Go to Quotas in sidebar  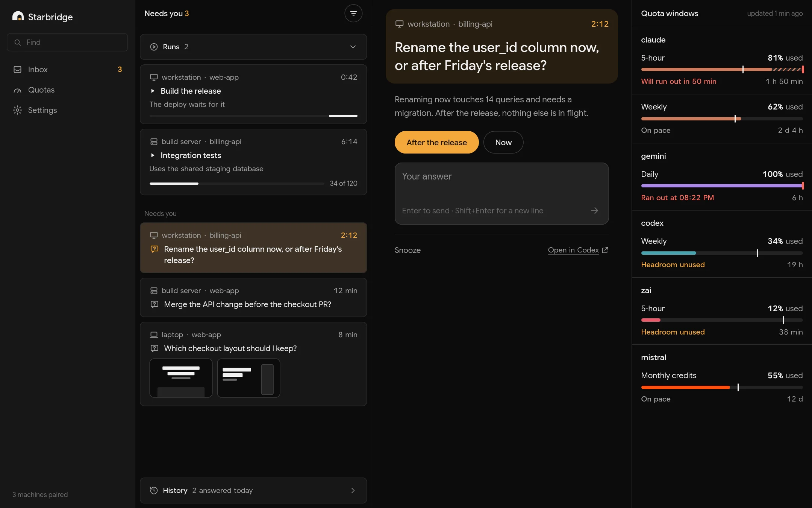(67, 90)
